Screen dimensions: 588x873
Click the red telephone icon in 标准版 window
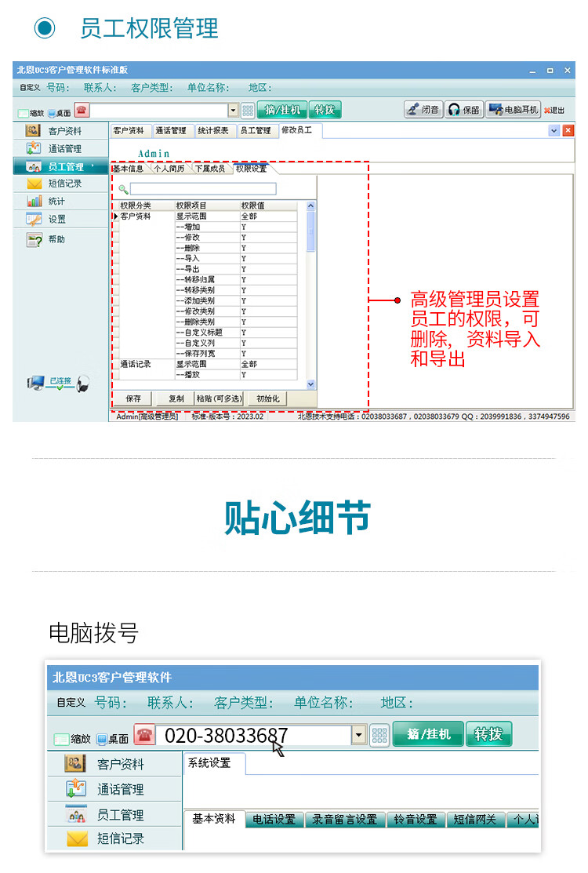point(82,111)
